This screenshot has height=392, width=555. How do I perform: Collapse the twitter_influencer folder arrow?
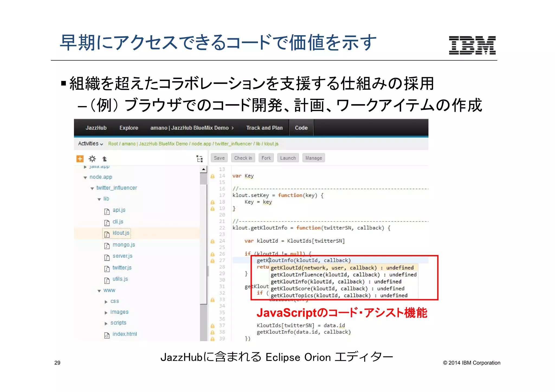[x=92, y=188]
